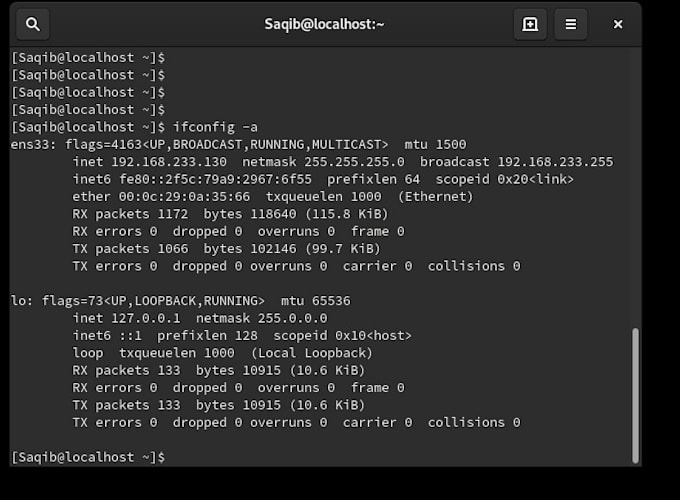Screen dimensions: 680x500
Task: Click the (Ethernet) label text
Action: (435, 197)
